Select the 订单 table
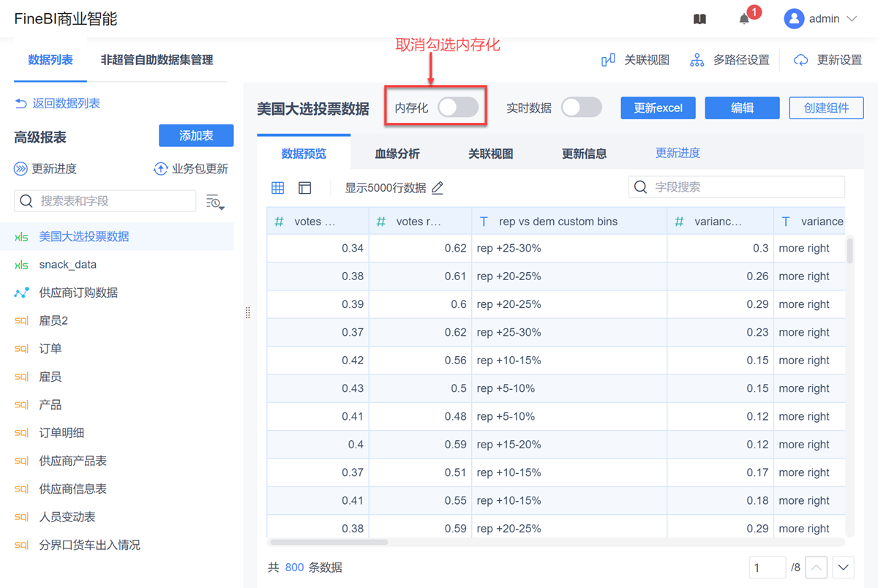Screen dimensions: 878x588 (117, 349)
